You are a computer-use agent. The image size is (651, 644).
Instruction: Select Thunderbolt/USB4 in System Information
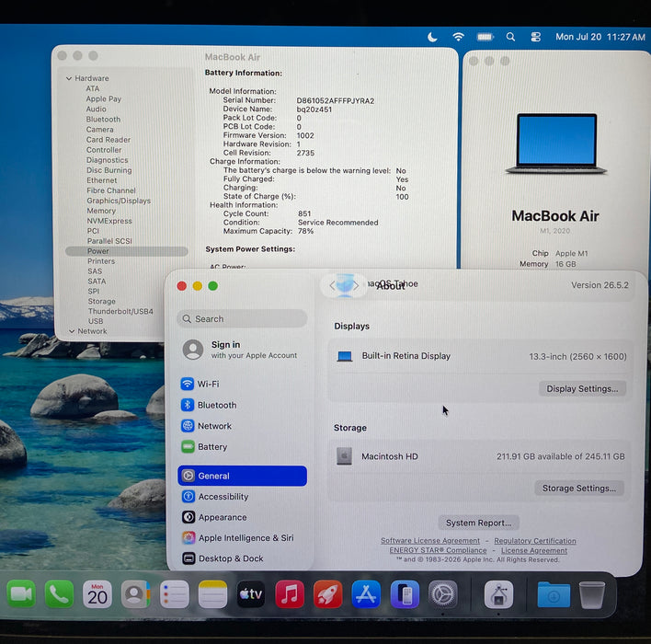coord(120,311)
